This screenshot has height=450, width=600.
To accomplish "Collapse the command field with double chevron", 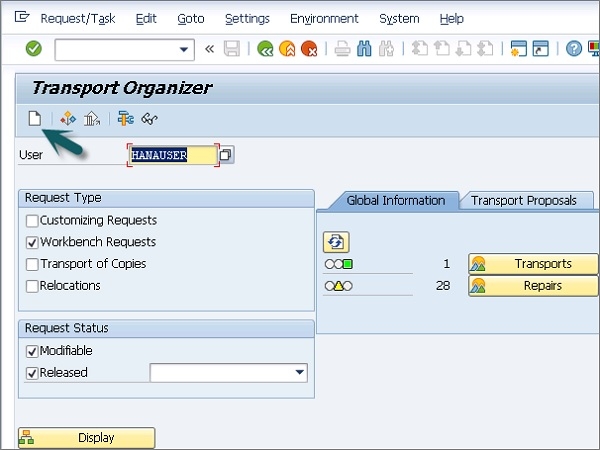I will pyautogui.click(x=209, y=49).
